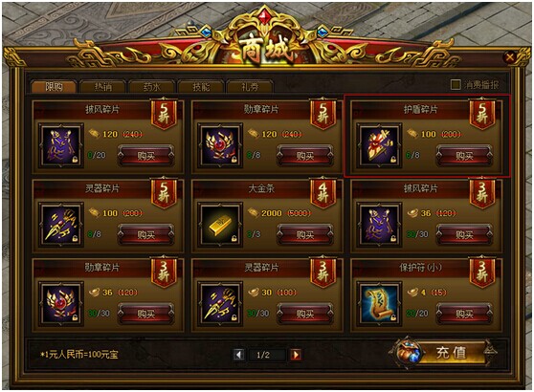Click the 充值 recharge button
The image size is (534, 392).
(446, 353)
